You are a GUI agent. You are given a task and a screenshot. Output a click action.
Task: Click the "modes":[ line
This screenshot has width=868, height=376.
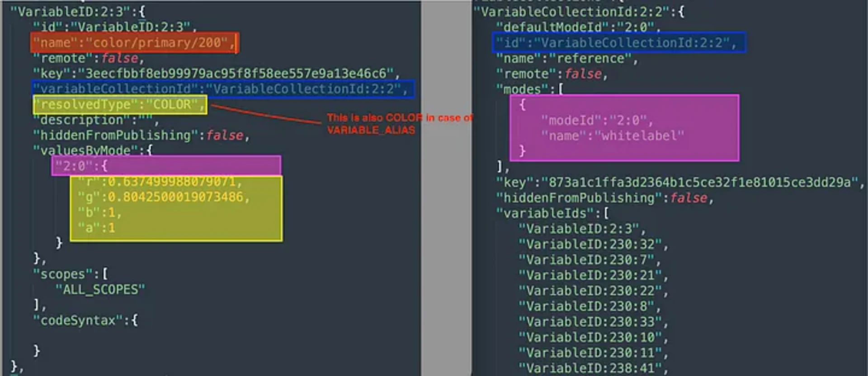[x=530, y=89]
